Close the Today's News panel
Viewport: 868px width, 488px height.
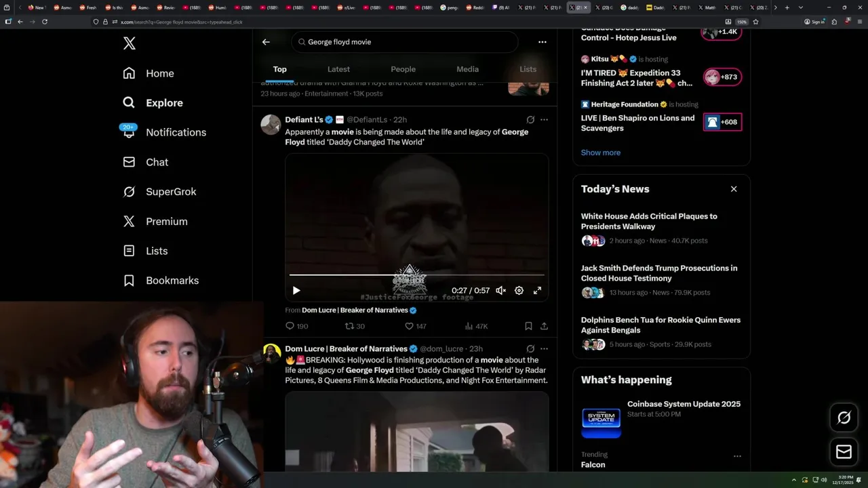[x=734, y=189]
